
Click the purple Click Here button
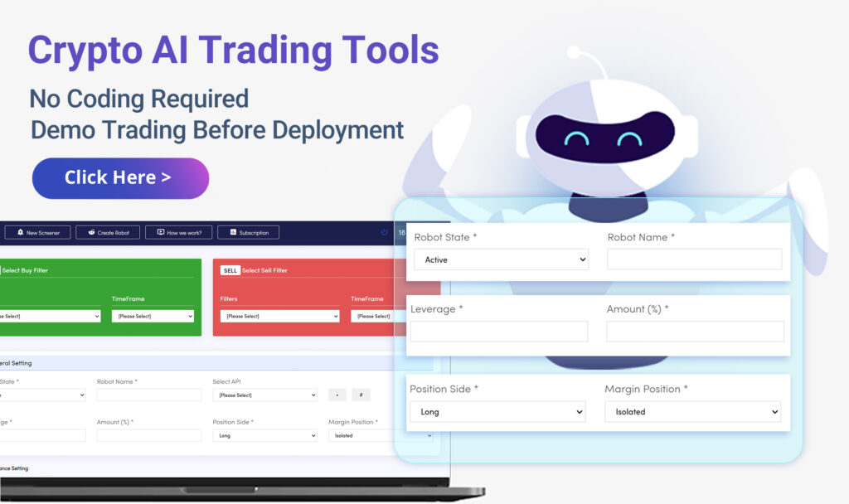coord(119,177)
